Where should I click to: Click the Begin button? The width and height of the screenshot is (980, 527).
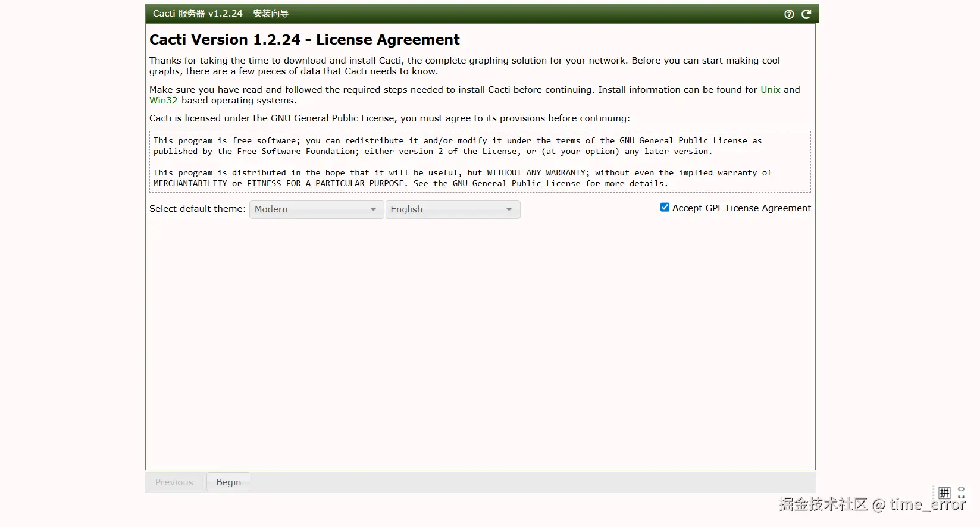coord(228,482)
